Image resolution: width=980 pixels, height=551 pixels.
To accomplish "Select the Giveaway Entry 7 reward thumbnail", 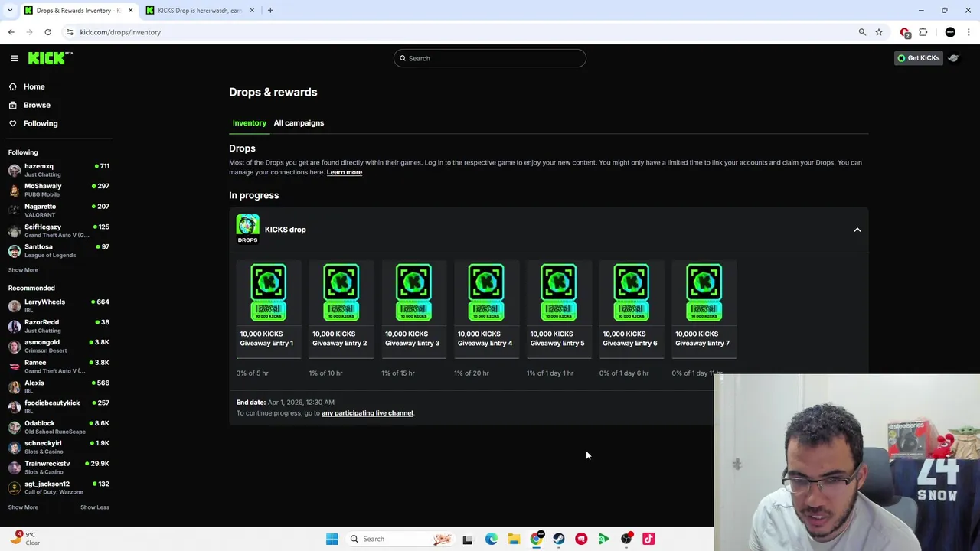I will (x=704, y=292).
